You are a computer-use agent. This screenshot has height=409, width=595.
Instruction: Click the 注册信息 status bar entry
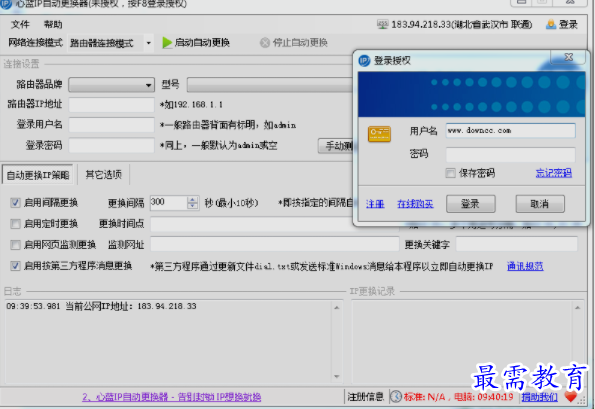365,397
